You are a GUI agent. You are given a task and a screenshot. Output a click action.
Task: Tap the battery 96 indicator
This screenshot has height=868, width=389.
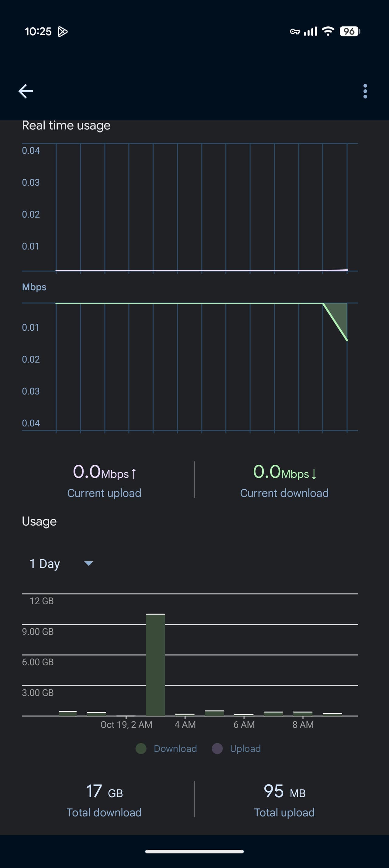coord(350,31)
